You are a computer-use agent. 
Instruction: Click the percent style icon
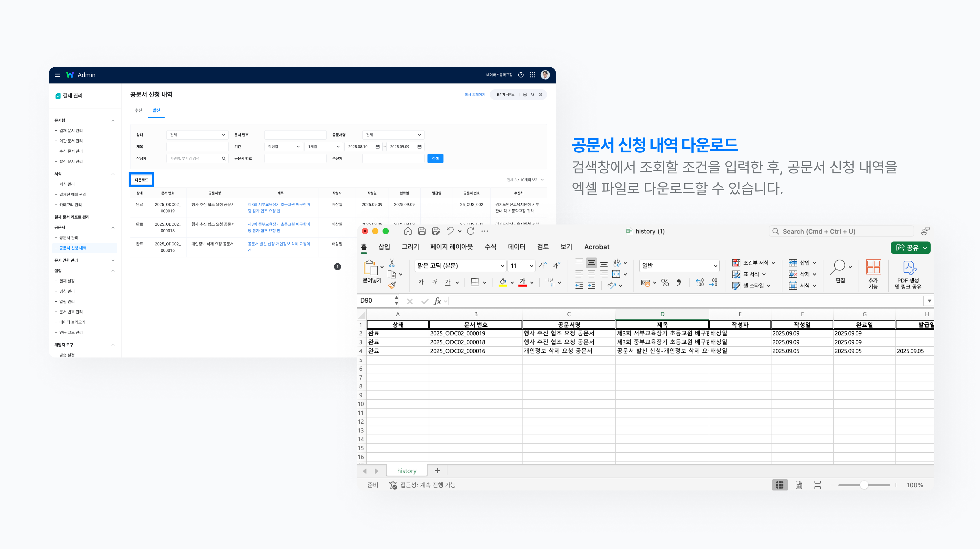tap(665, 282)
